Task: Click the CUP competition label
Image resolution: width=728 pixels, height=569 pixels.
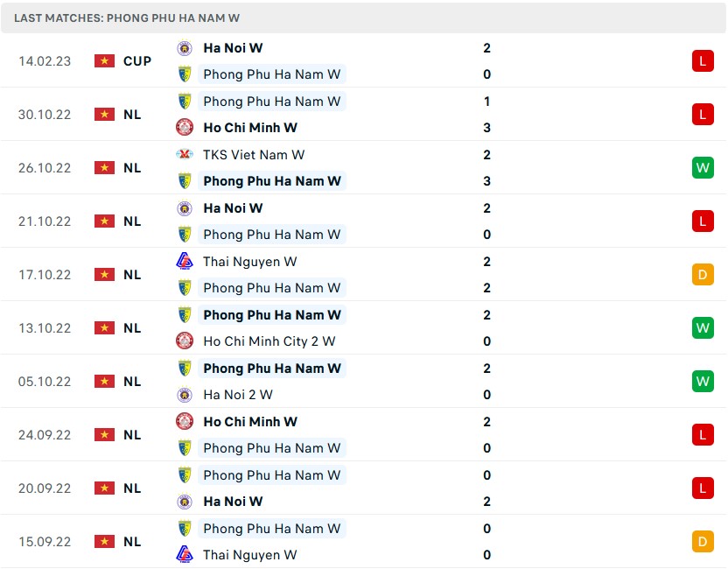Action: [x=137, y=61]
